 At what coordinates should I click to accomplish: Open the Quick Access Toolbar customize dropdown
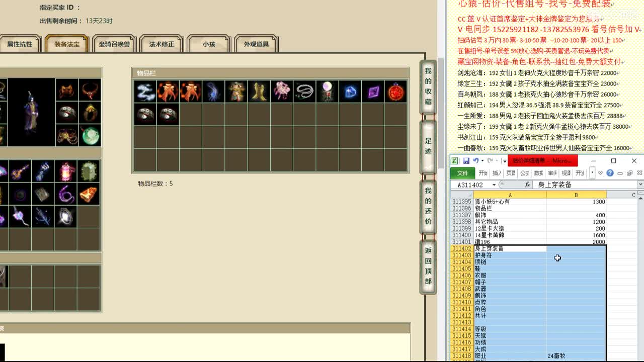505,161
